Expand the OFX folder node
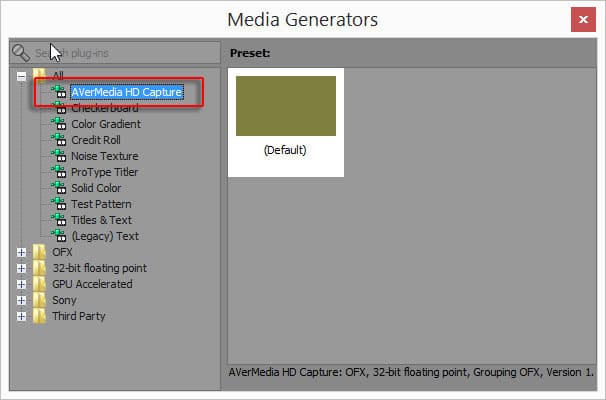The height and width of the screenshot is (400, 606). click(x=22, y=252)
